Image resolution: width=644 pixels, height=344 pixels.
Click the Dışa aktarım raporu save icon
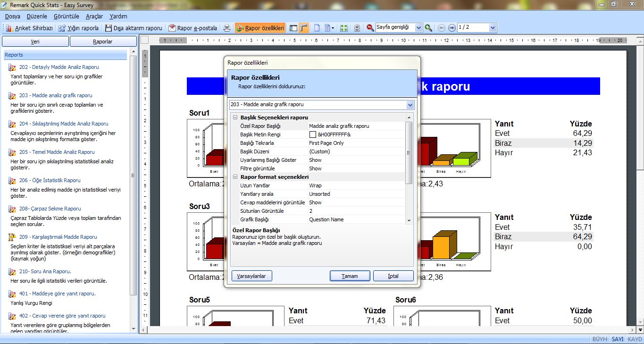(x=109, y=28)
